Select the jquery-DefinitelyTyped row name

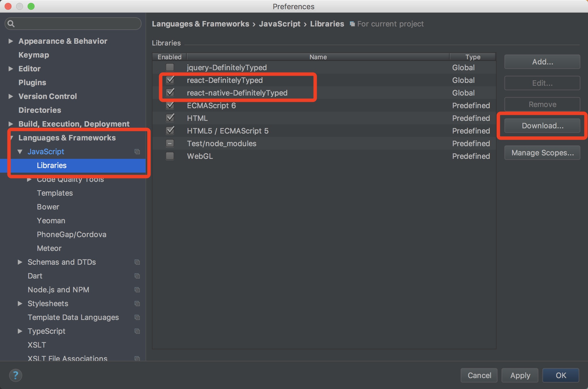pos(227,68)
